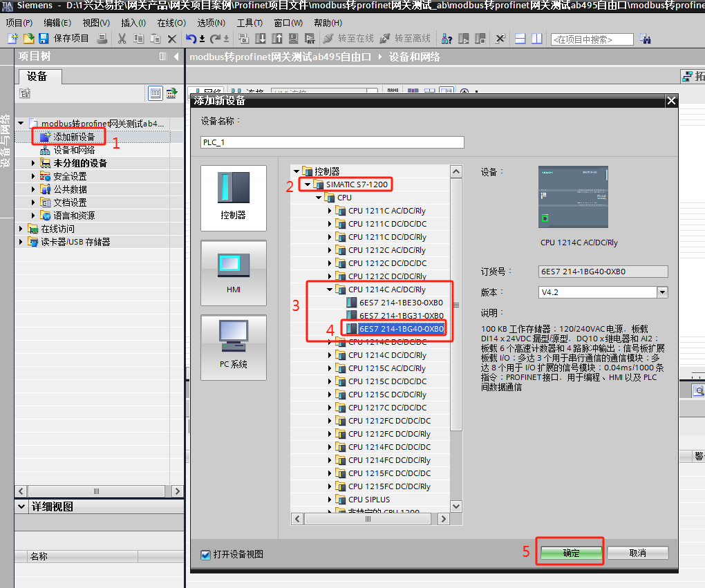Expand CPU 1211C AC/DC/Rly folder
Viewport: 705px width, 588px height.
pyautogui.click(x=330, y=211)
